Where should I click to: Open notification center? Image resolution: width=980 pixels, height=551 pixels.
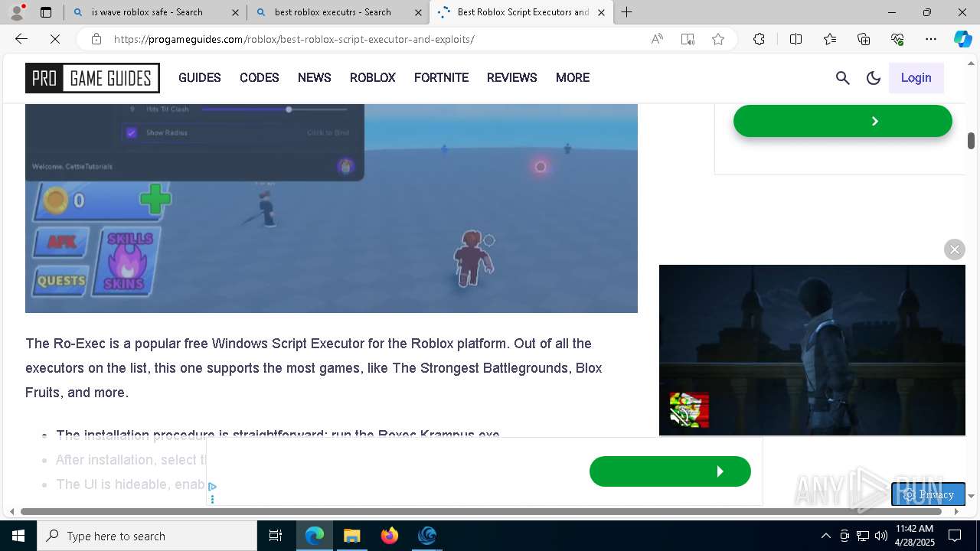coord(955,536)
